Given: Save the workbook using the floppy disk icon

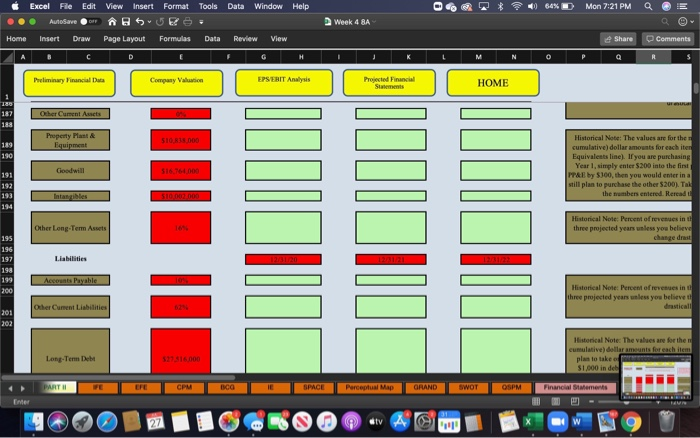Looking at the screenshot, I should coord(126,21).
